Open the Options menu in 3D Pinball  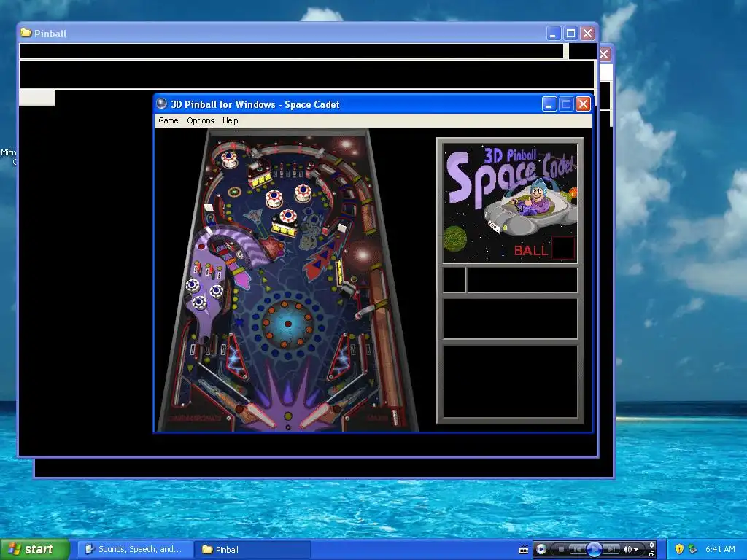click(200, 120)
